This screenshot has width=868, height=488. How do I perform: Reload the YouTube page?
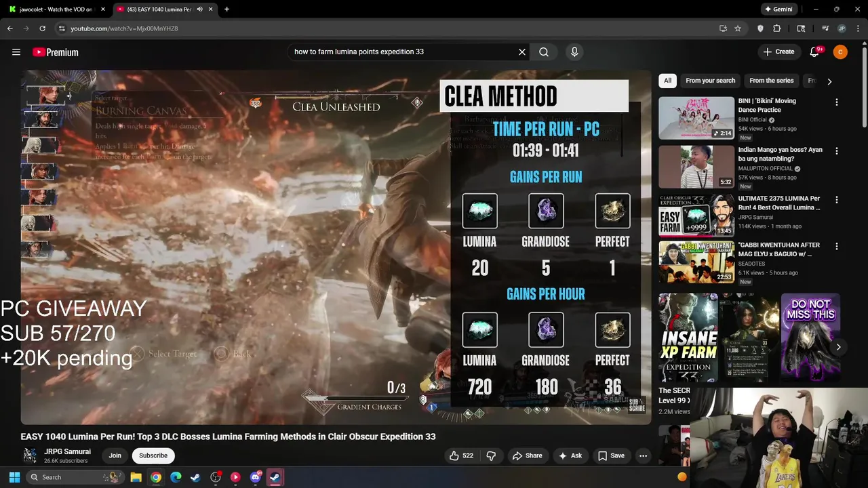42,28
